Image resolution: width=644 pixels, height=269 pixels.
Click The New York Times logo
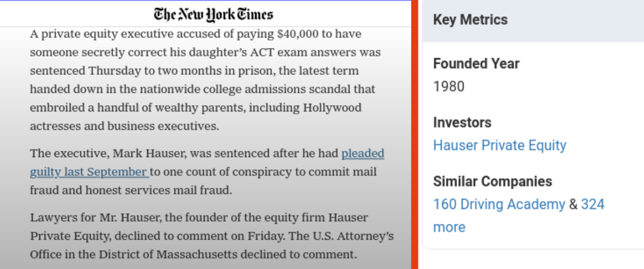pyautogui.click(x=213, y=14)
